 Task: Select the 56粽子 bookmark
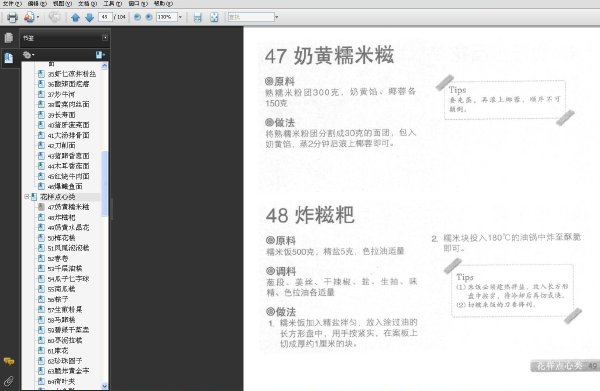(x=58, y=299)
